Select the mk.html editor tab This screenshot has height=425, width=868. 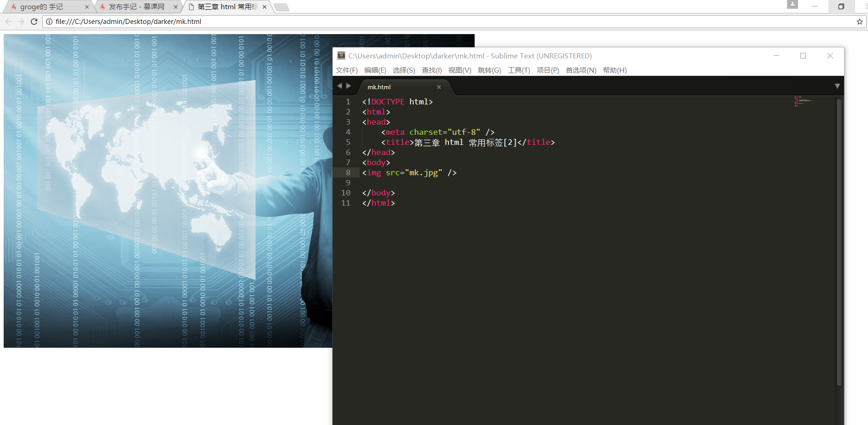(404, 87)
